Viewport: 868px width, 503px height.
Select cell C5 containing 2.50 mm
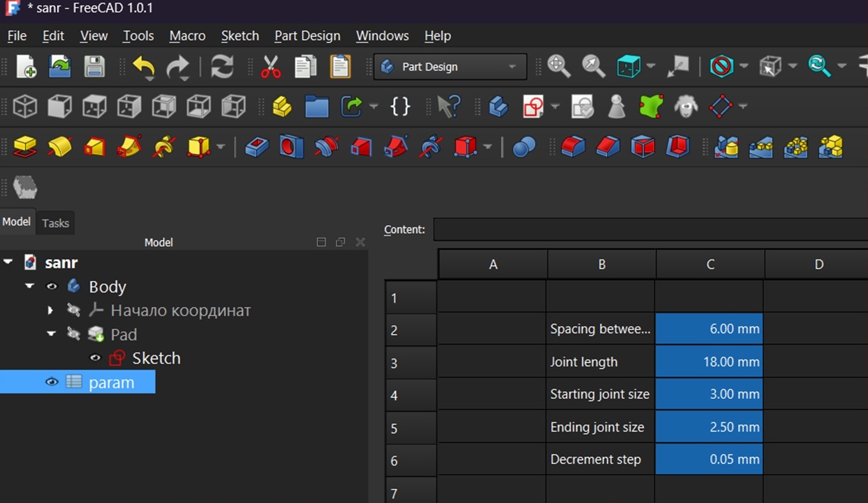709,426
